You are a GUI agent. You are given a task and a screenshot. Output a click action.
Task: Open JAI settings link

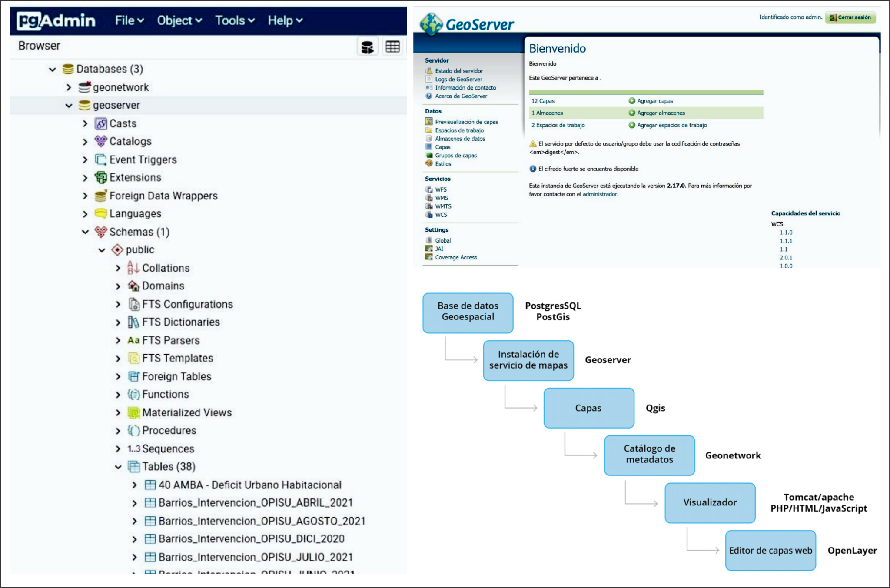point(439,249)
